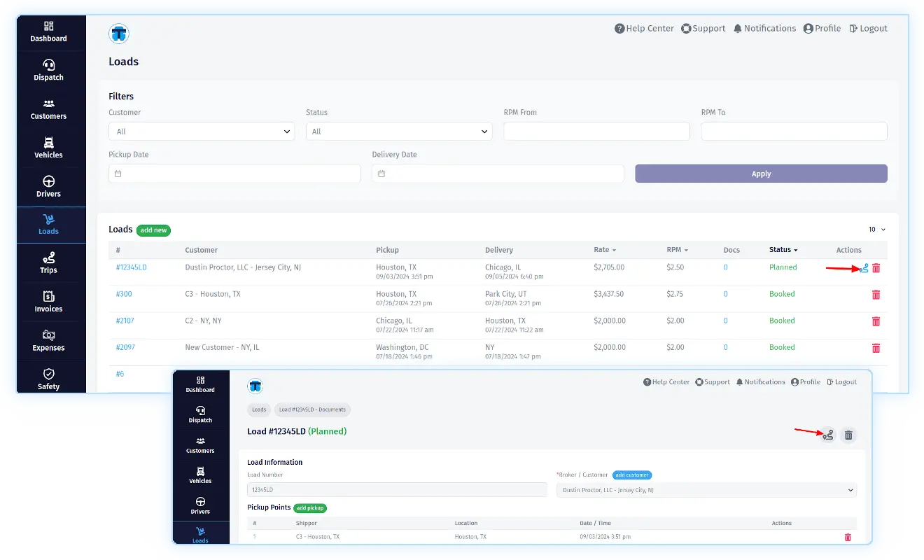This screenshot has height=560, width=924.
Task: Open load #2097 link
Action: [125, 347]
